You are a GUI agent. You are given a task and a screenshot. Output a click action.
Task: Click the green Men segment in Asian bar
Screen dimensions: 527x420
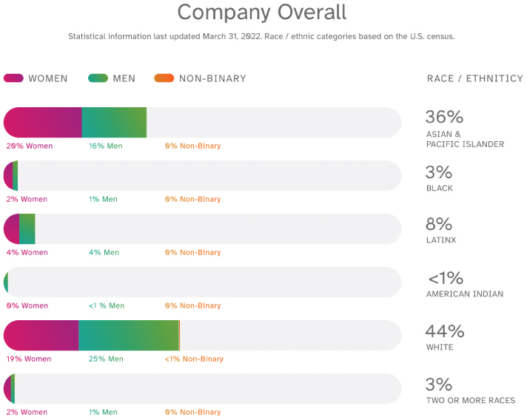click(x=114, y=123)
